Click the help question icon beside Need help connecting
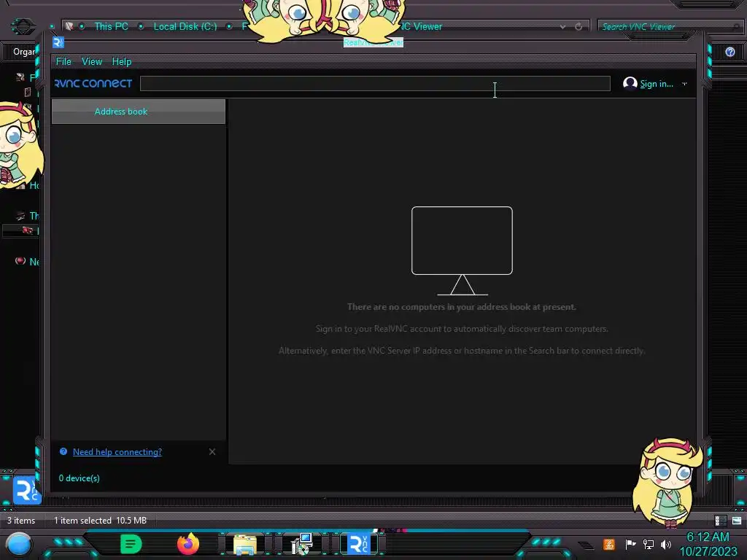Viewport: 747px width, 560px height. [x=63, y=451]
